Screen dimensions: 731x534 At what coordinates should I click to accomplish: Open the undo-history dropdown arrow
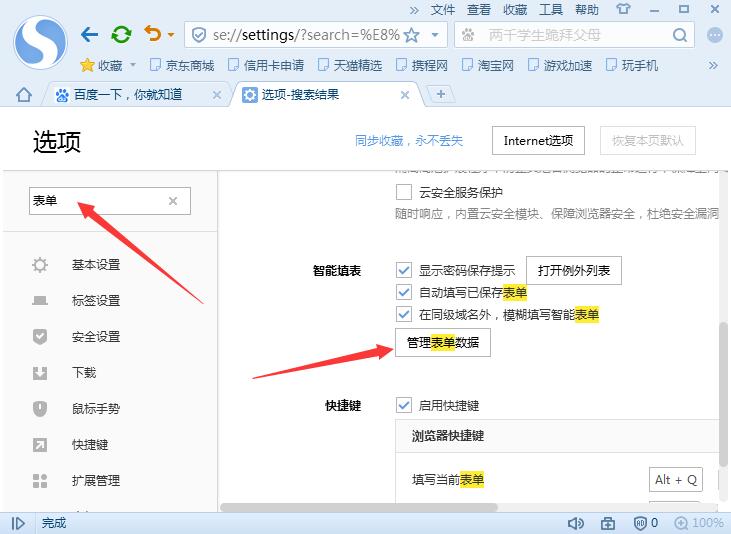(171, 35)
